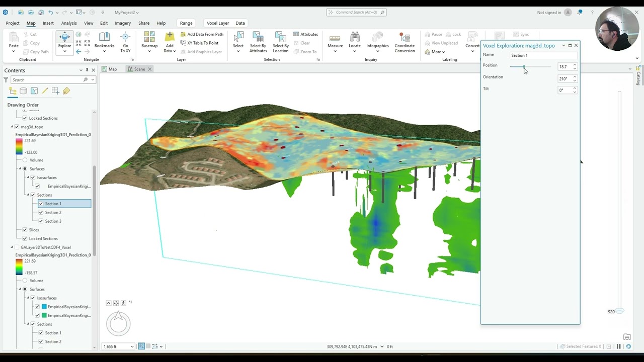
Task: Switch Contents to List By Labeling
Action: tap(66, 91)
